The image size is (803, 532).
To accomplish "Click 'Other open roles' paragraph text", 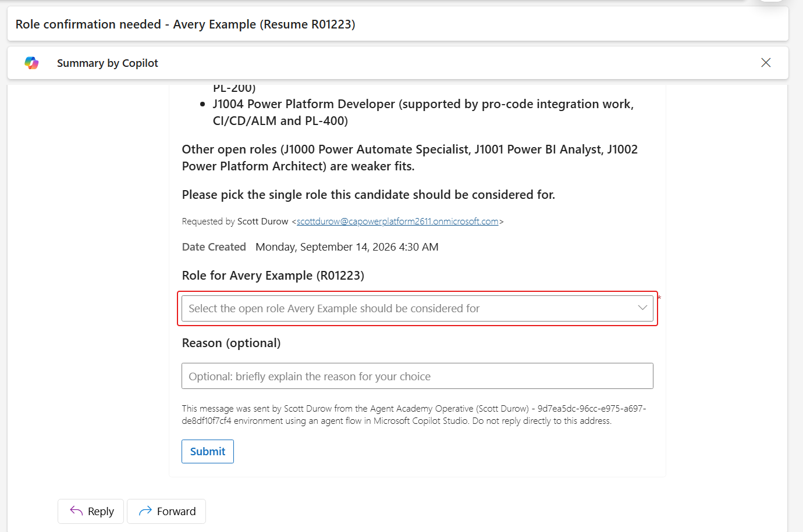I will [x=410, y=158].
